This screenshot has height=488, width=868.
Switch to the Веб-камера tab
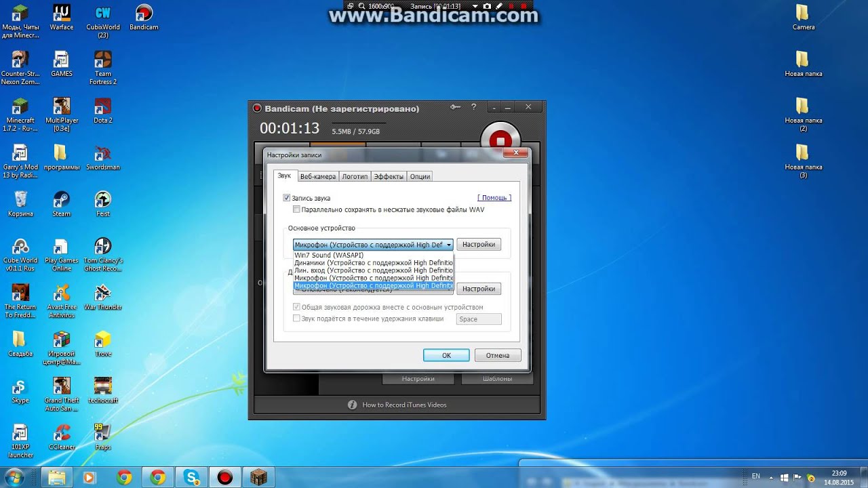(x=317, y=176)
